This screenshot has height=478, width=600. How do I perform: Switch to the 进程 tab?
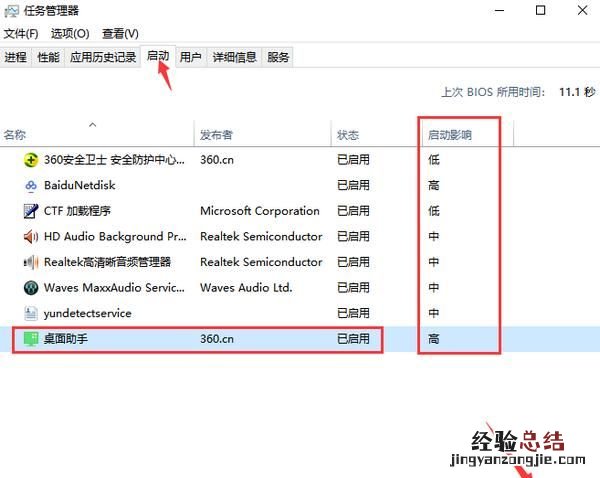coord(16,57)
